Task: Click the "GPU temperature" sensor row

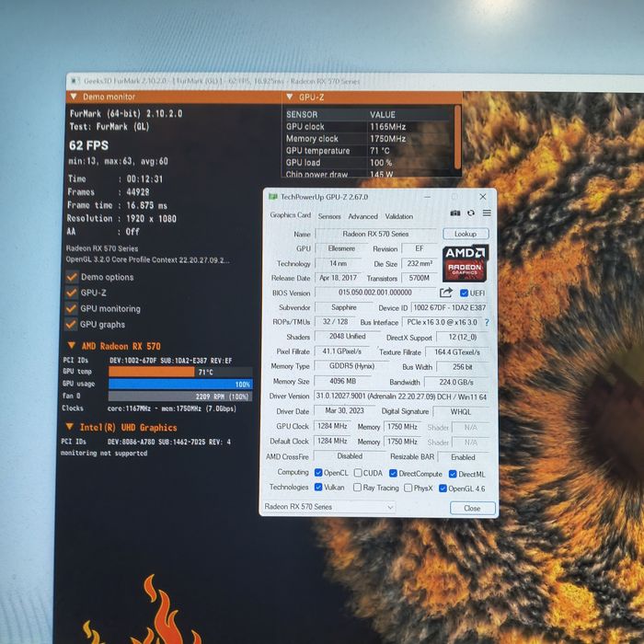Action: pos(367,151)
